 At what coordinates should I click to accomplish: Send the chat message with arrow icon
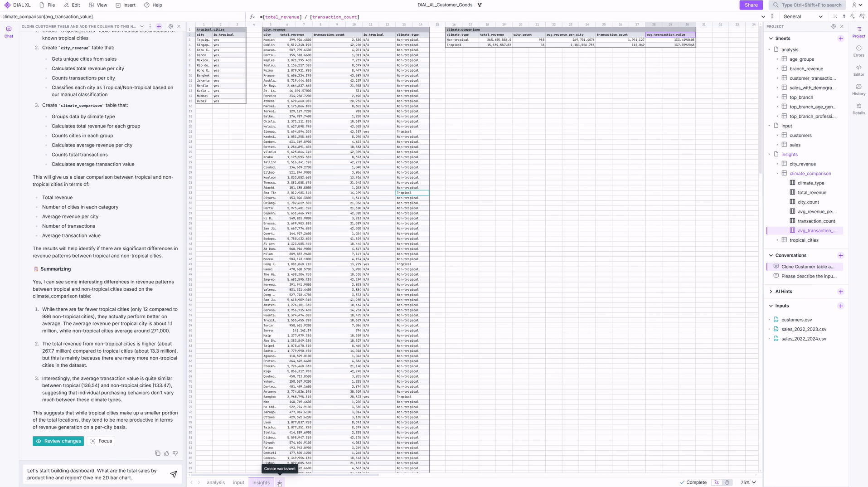(x=173, y=474)
